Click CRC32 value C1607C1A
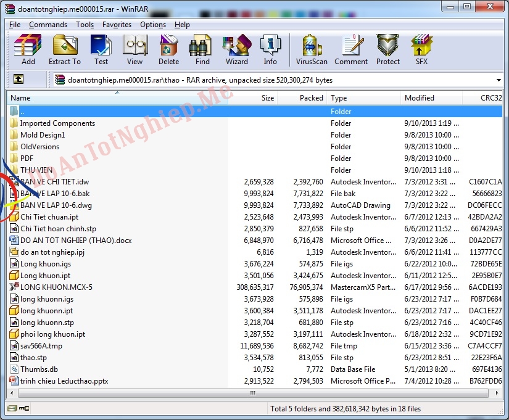Image resolution: width=509 pixels, height=420 pixels. [485, 182]
